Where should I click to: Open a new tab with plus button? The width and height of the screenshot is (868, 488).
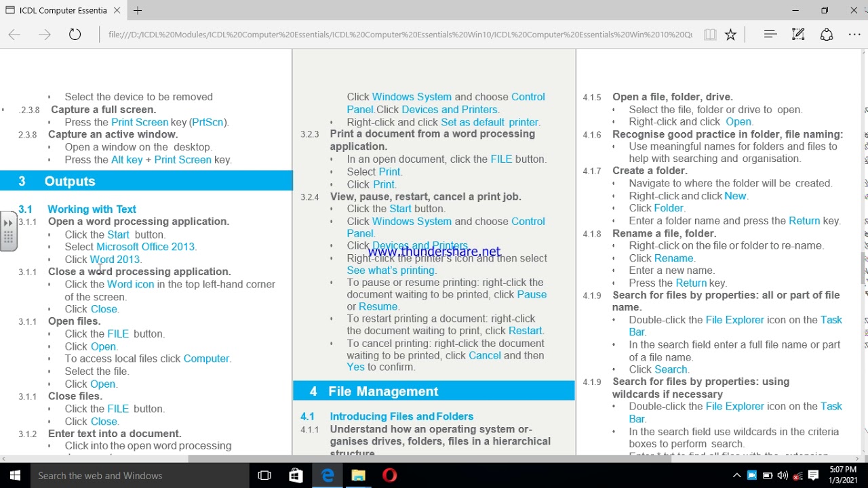click(138, 10)
